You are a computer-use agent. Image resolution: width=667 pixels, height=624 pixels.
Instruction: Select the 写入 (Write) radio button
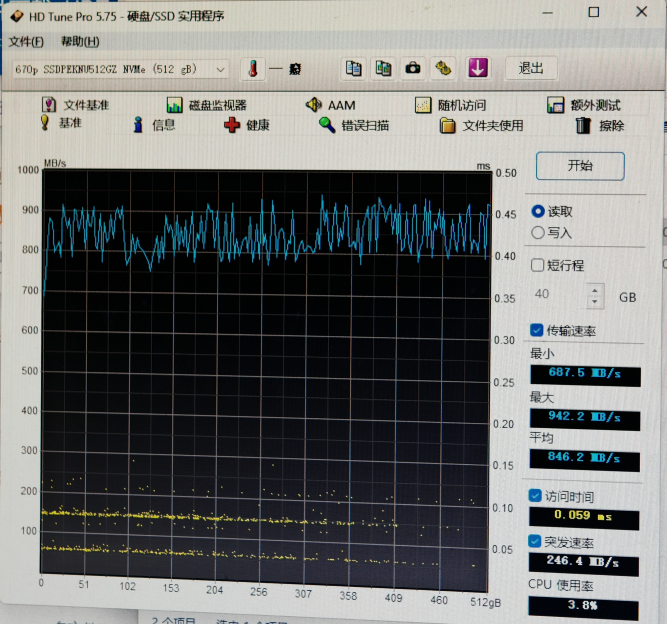(538, 232)
